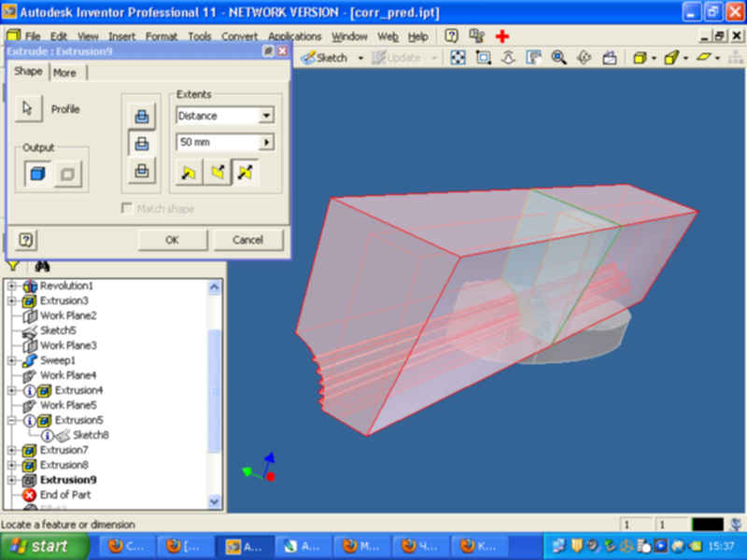Click the binoculars Find icon in the browser
The width and height of the screenshot is (747, 560).
click(42, 267)
